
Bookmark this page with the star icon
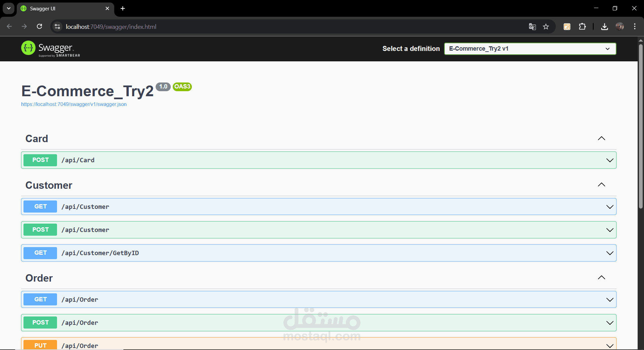pyautogui.click(x=546, y=26)
